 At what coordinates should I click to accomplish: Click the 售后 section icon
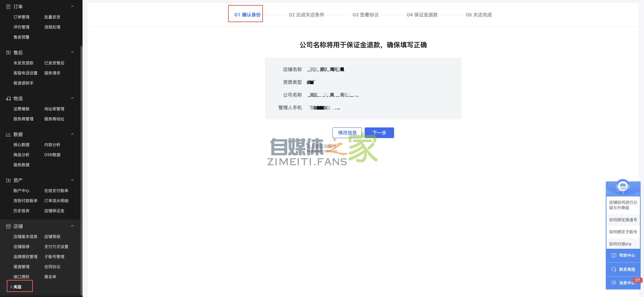point(8,53)
